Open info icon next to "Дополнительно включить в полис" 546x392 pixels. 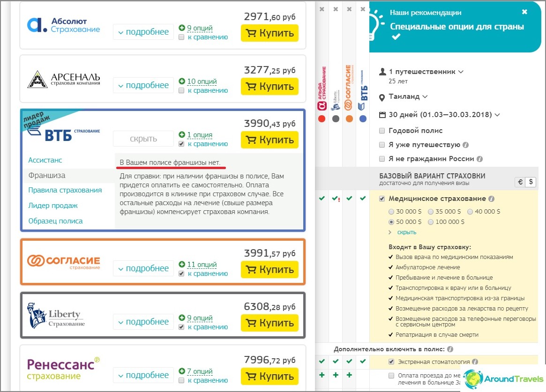[x=450, y=349]
